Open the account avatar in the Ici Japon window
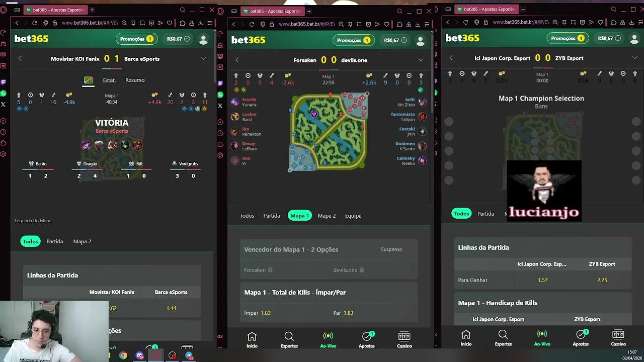This screenshot has width=644, height=362. [634, 39]
